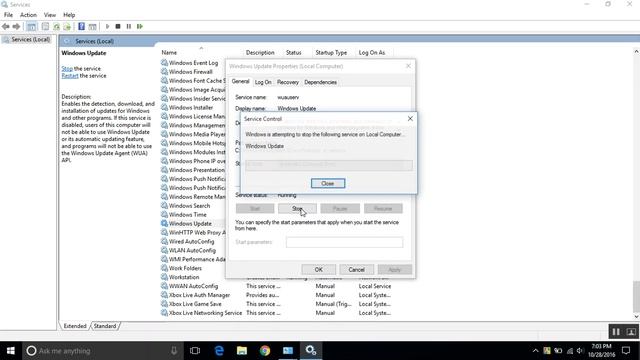Toggle Show/Hide Action Pane toolbar icon
Image resolution: width=640 pixels, height=360 pixels.
point(93,27)
